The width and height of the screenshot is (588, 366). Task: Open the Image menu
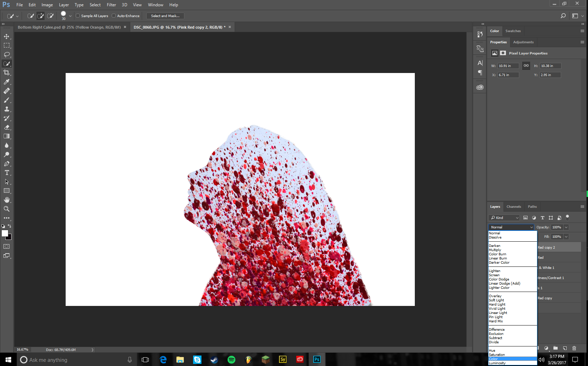pos(47,5)
